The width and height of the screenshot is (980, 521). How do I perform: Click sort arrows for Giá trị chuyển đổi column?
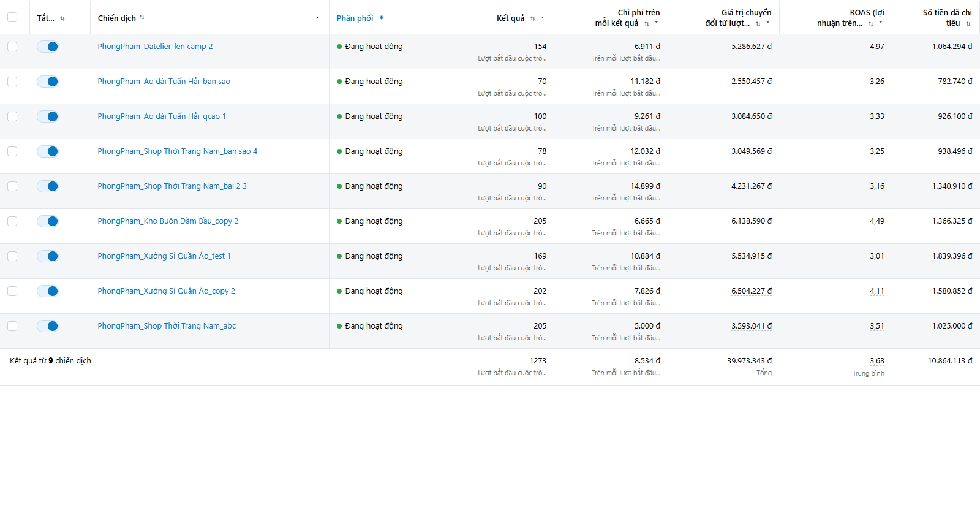pyautogui.click(x=758, y=23)
